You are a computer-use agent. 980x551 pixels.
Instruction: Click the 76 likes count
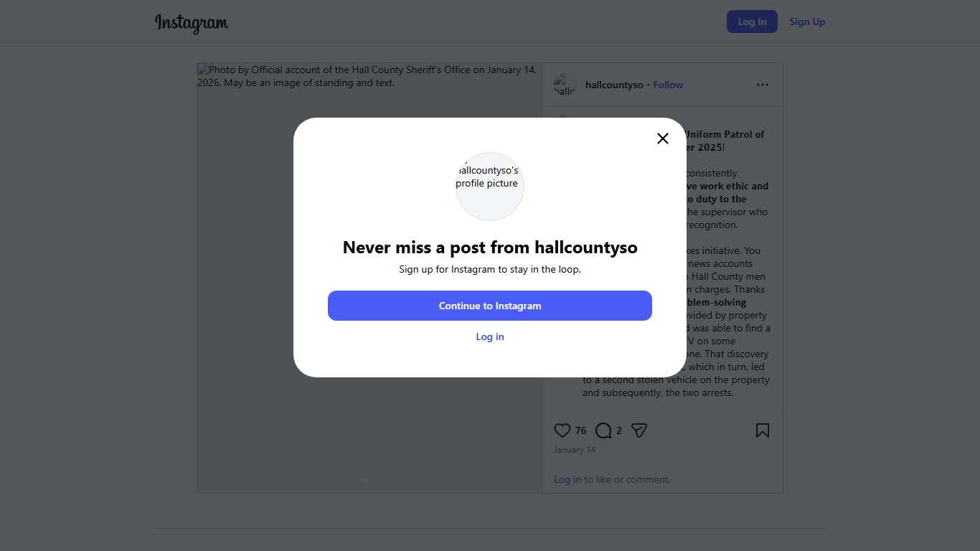[580, 430]
